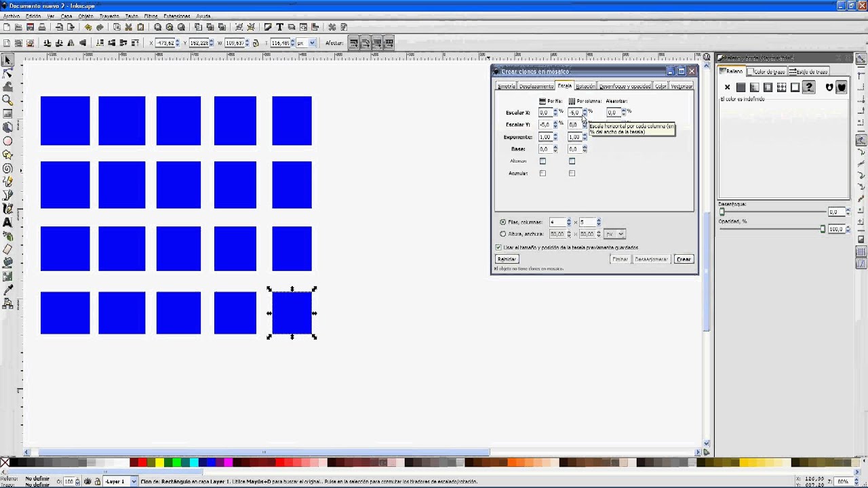Select the Zoom magnifier tool

tap(7, 100)
